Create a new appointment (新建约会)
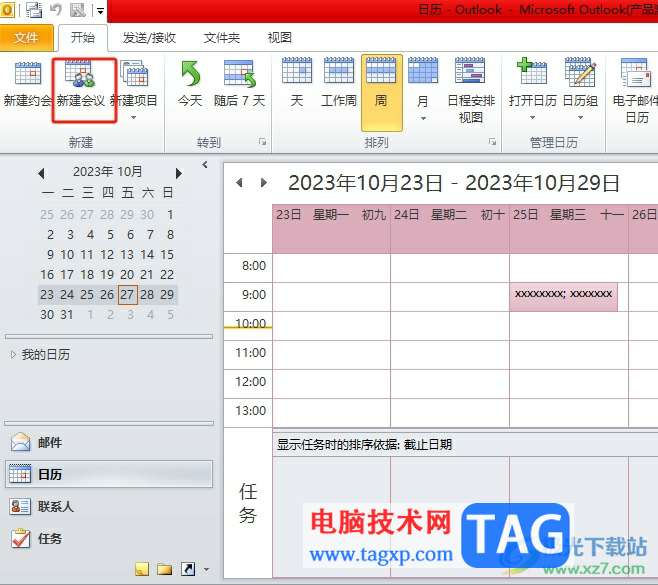This screenshot has height=585, width=658. point(28,84)
